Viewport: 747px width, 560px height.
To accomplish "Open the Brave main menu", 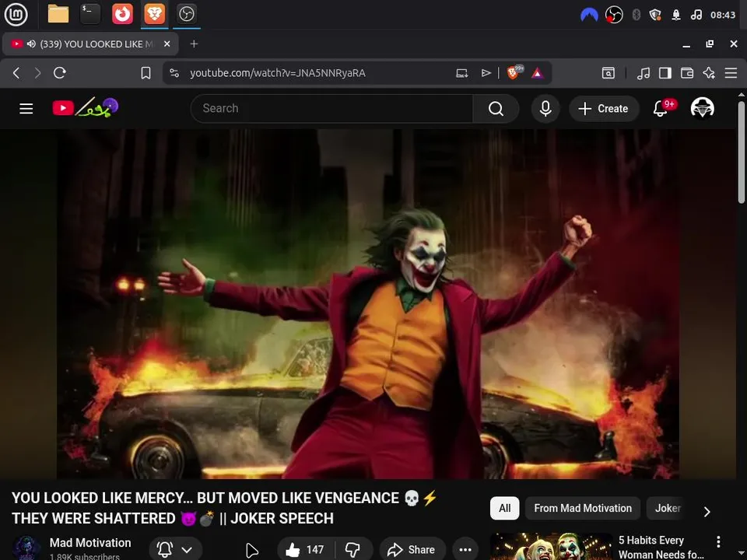I will (731, 73).
